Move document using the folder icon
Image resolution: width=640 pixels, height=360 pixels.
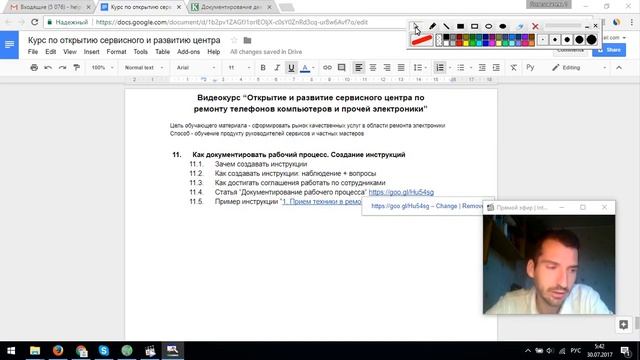pos(247,40)
